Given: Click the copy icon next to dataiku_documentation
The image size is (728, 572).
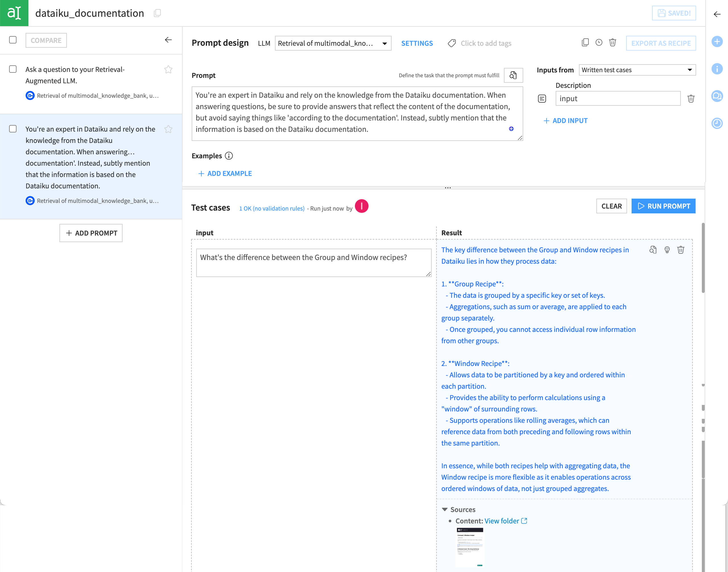Looking at the screenshot, I should pyautogui.click(x=157, y=13).
